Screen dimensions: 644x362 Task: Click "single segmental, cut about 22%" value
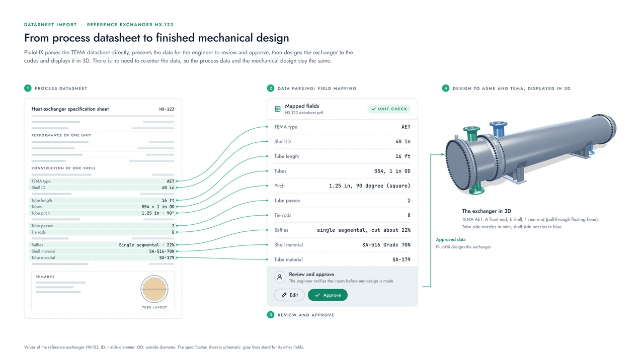click(x=364, y=230)
